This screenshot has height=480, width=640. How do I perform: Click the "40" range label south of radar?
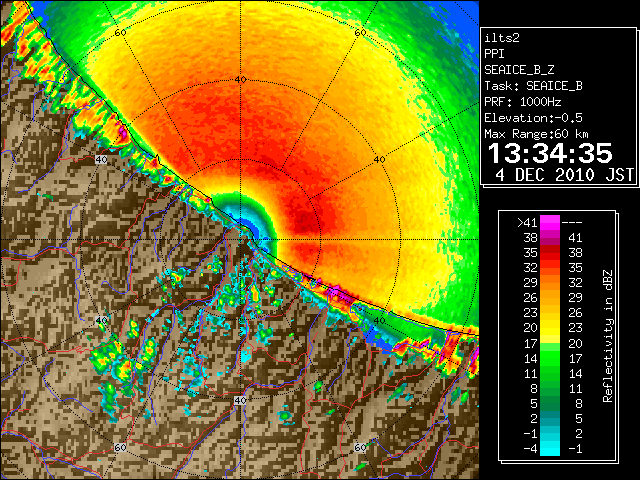[240, 400]
